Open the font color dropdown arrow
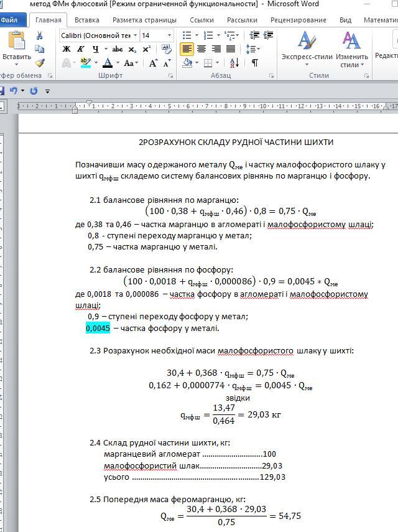Screen dimensions: 398x532 click(118, 63)
